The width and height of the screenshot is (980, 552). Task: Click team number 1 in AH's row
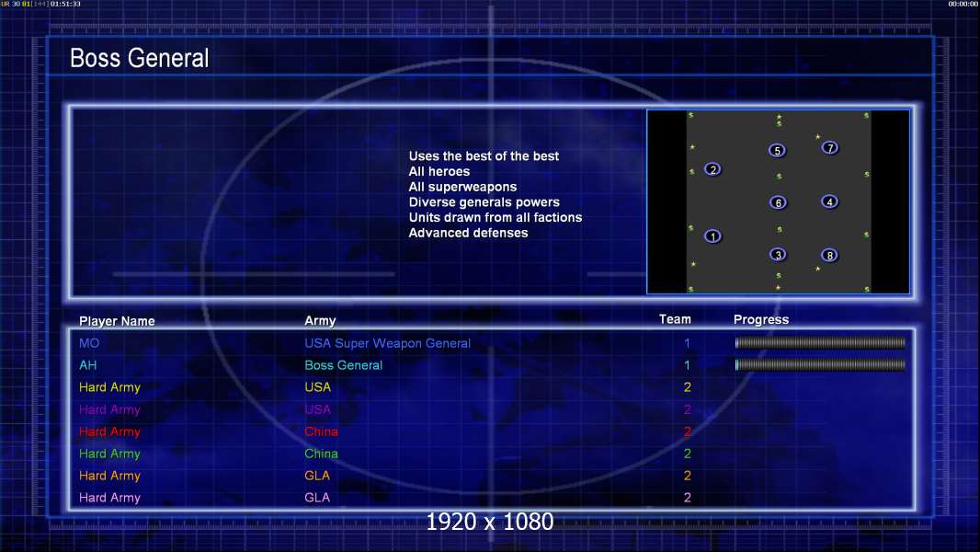(687, 365)
